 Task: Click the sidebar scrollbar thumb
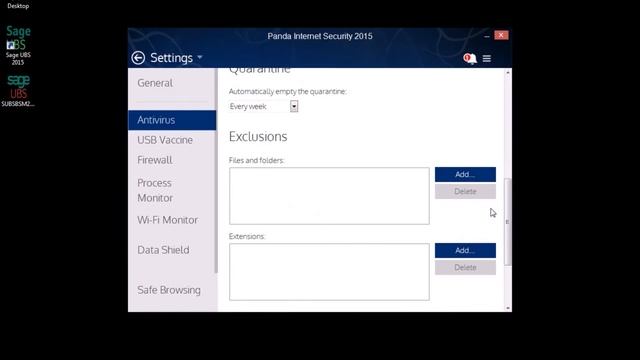click(x=216, y=171)
